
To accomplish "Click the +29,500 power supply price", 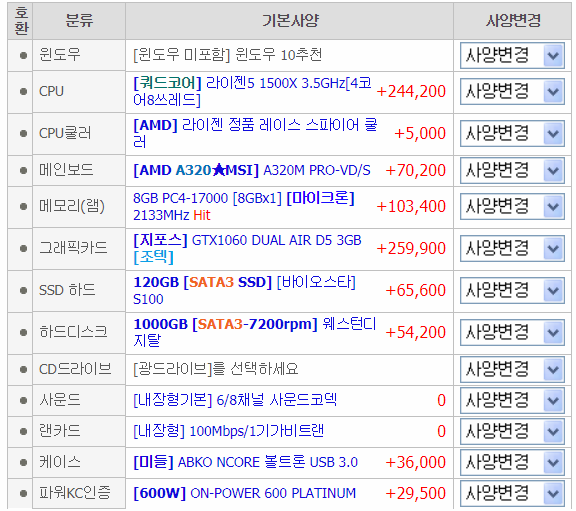I will [x=415, y=493].
